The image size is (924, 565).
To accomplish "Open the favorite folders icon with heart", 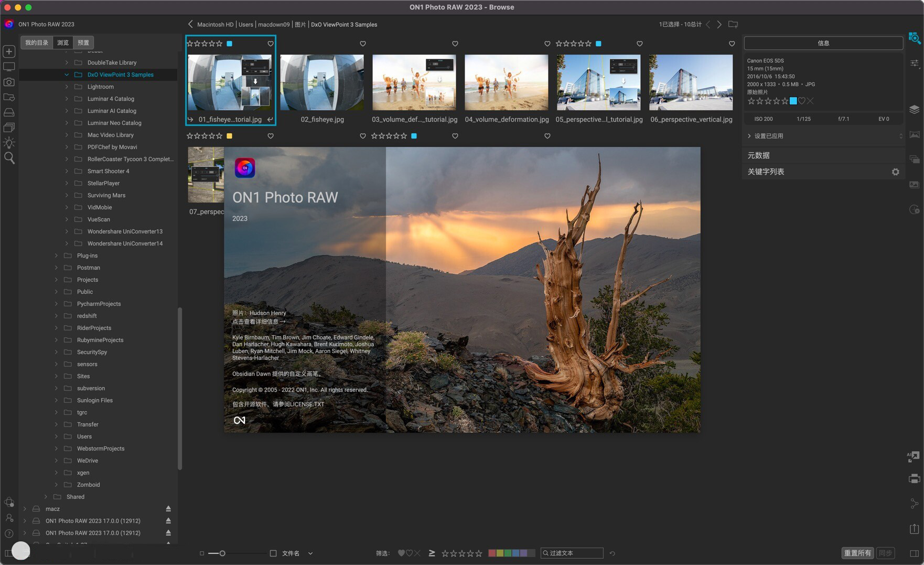I will point(9,98).
